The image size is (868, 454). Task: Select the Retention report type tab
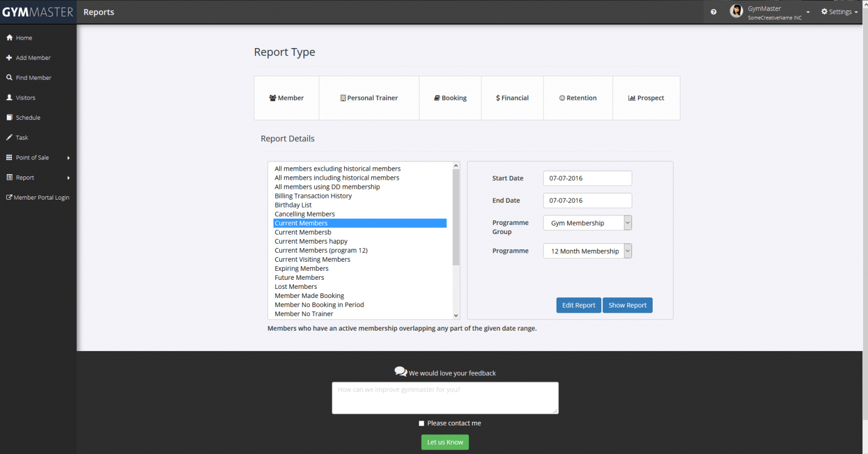pyautogui.click(x=578, y=98)
